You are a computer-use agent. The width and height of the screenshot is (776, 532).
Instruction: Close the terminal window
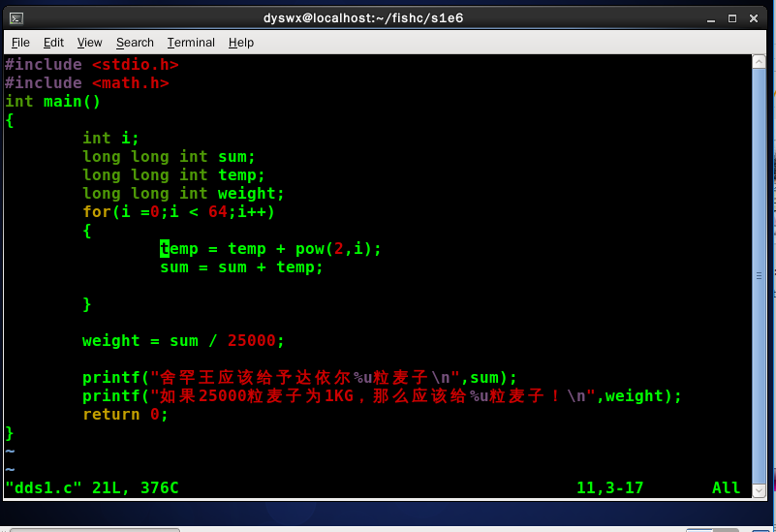click(754, 18)
